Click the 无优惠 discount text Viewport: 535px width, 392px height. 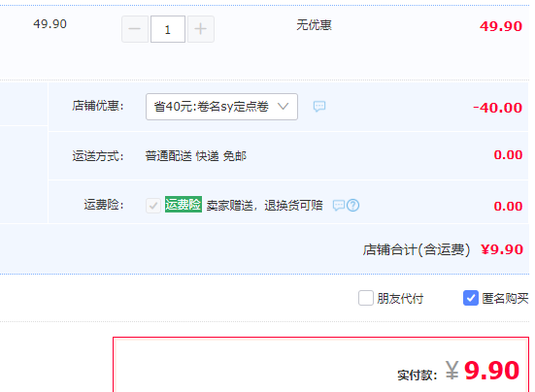click(x=314, y=25)
